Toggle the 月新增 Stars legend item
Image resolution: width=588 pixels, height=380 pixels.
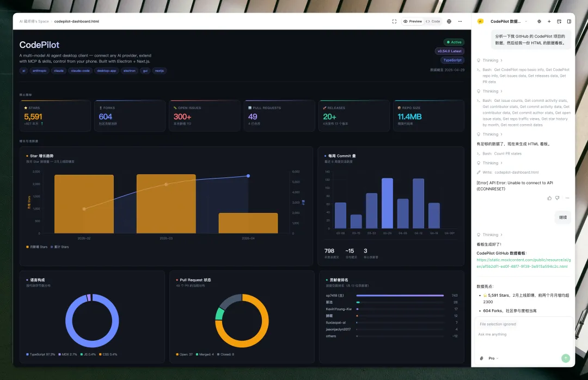click(x=37, y=247)
